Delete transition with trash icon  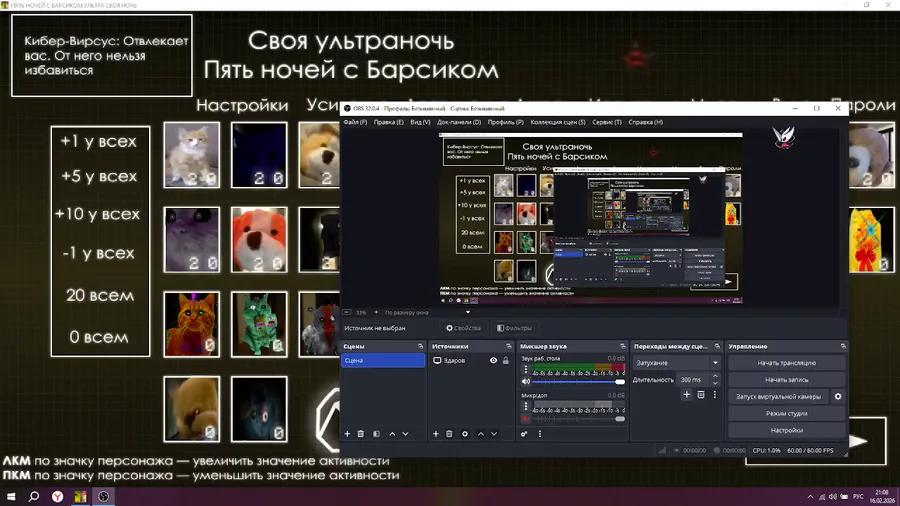(x=701, y=395)
